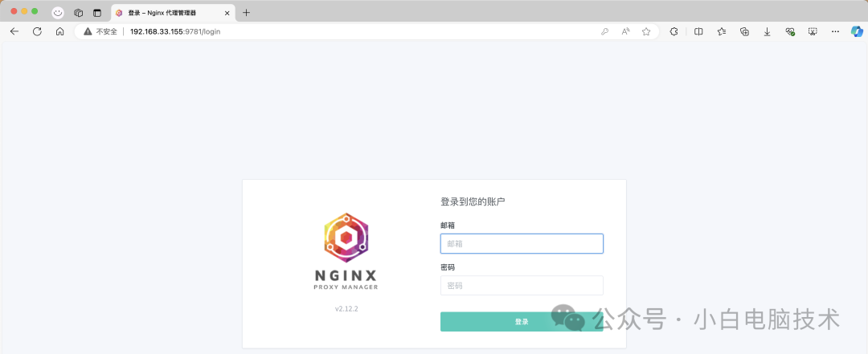
Task: Open collections icon
Action: click(x=744, y=31)
